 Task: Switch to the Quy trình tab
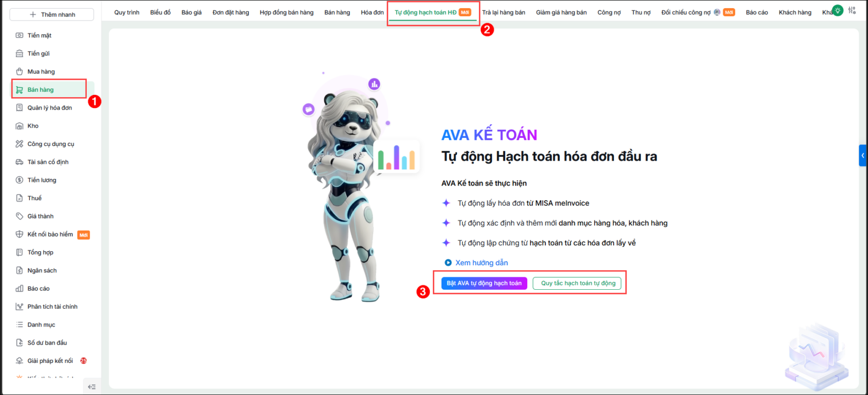pyautogui.click(x=127, y=12)
